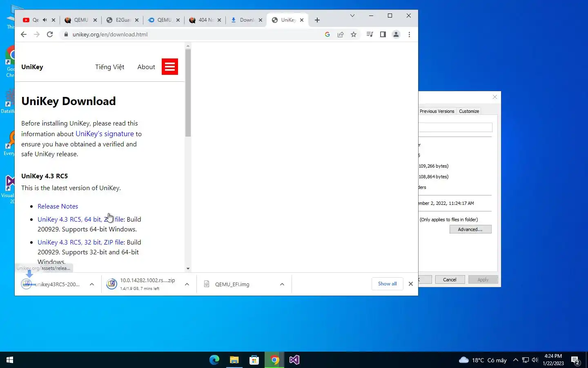Click Apply in the Properties dialog

(483, 280)
